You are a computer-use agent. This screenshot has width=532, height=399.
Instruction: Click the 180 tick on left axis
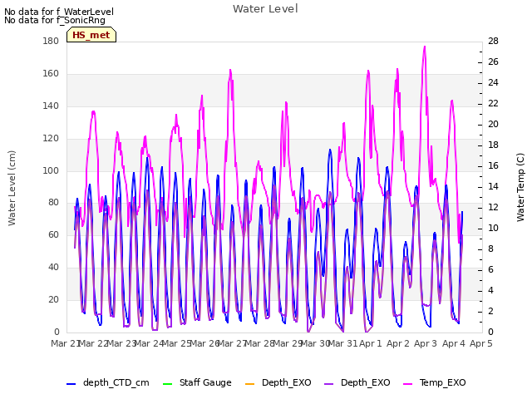[x=51, y=41]
